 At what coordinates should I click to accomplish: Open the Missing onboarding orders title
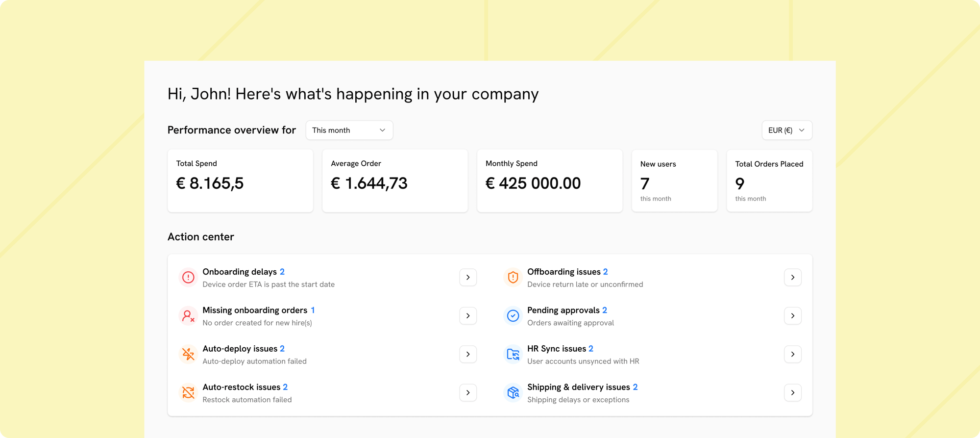[x=255, y=310]
